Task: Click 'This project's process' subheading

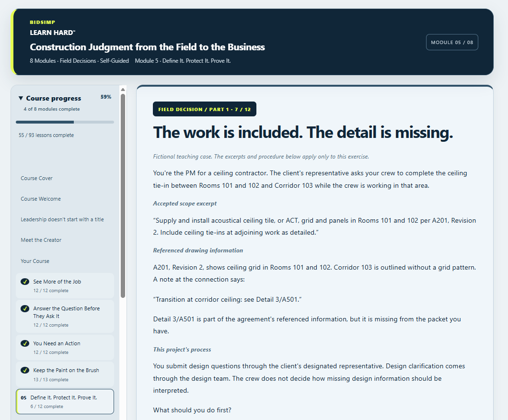Action: point(182,350)
